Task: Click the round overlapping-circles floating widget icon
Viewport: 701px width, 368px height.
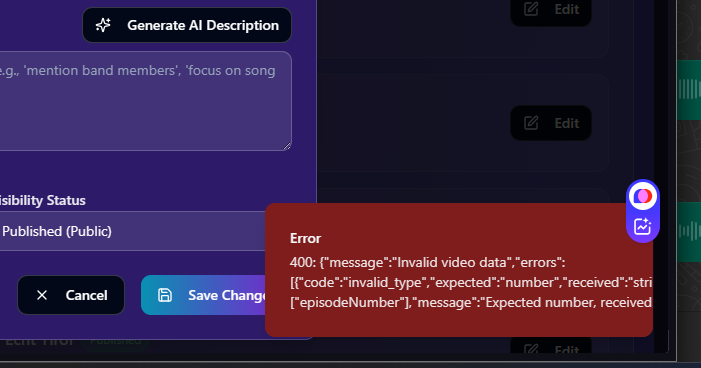Action: pos(643,196)
